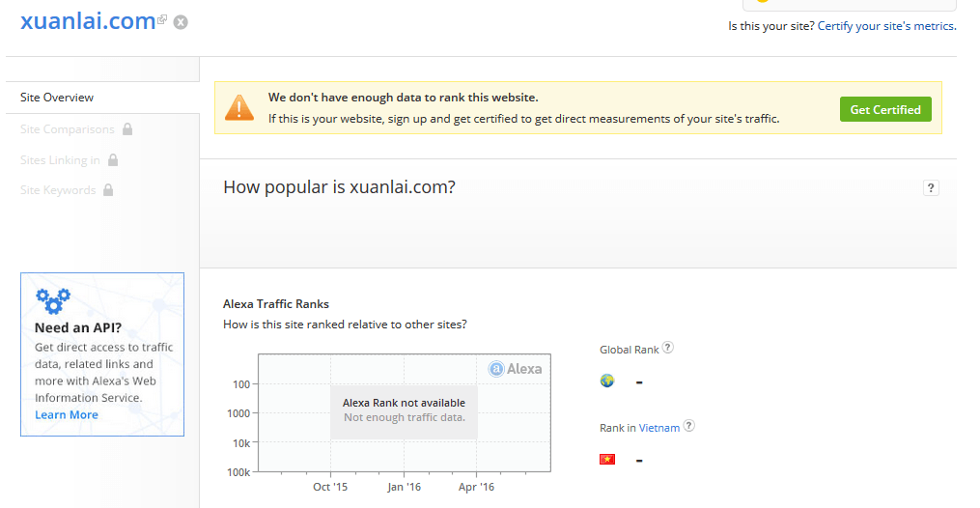Click the Alexa logo on the chart
Viewport: 980px width, 508px height.
pos(515,369)
